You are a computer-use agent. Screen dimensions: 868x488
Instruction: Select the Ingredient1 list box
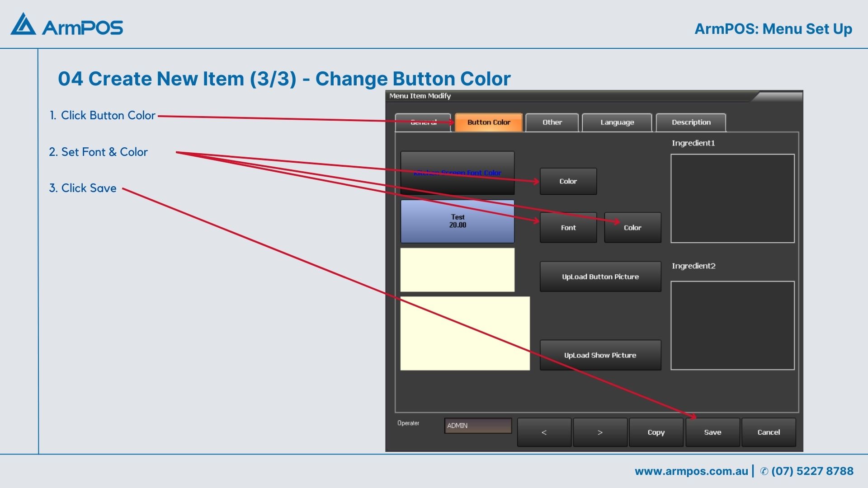[x=732, y=198]
